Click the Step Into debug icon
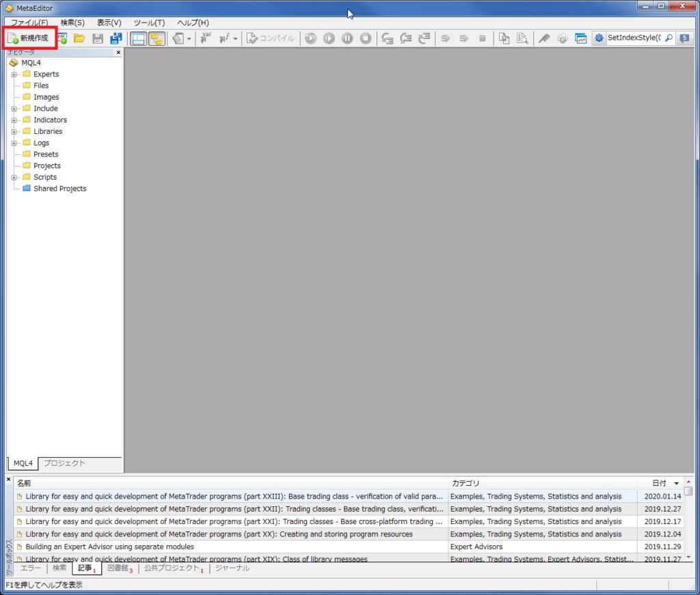Image resolution: width=700 pixels, height=595 pixels. click(x=387, y=39)
